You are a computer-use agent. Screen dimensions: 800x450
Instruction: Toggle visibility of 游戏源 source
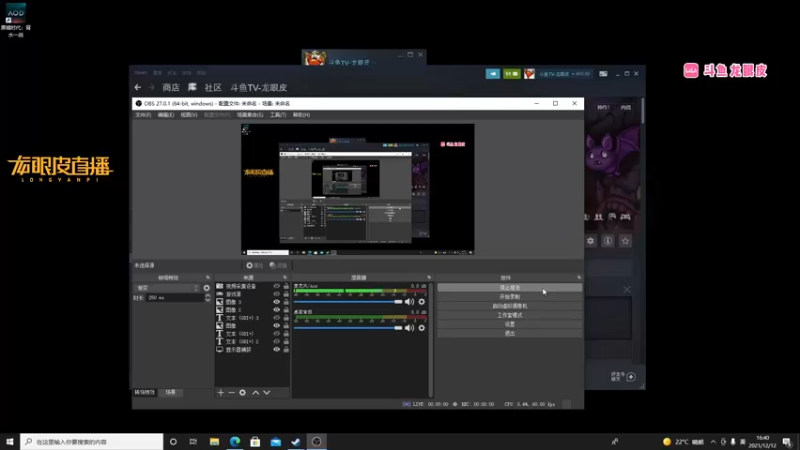click(277, 294)
